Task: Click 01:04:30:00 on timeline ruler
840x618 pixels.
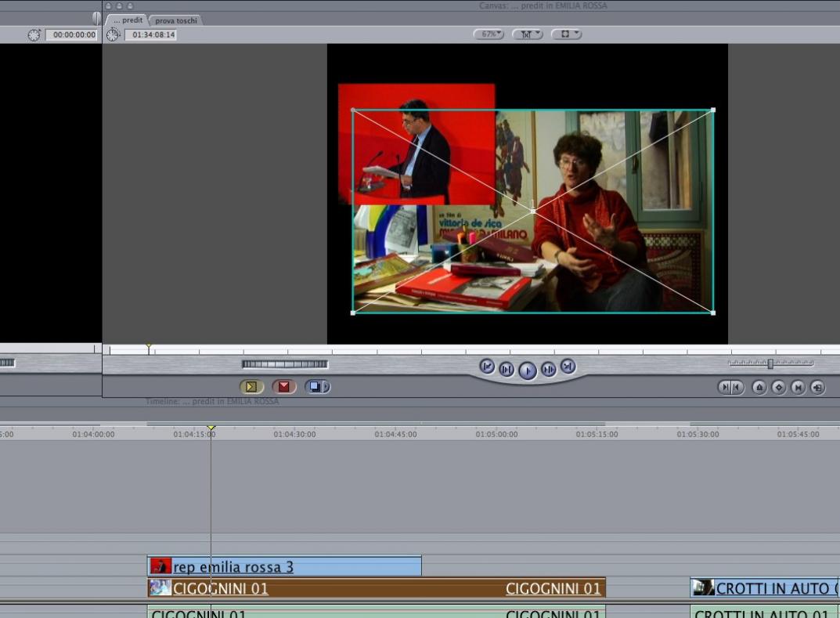Action: pyautogui.click(x=294, y=434)
